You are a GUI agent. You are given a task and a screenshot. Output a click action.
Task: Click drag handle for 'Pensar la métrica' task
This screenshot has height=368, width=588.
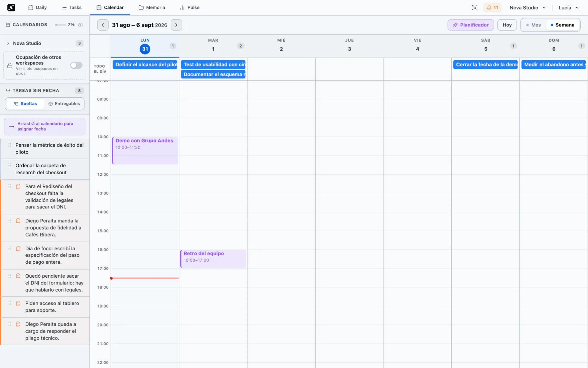coord(10,145)
